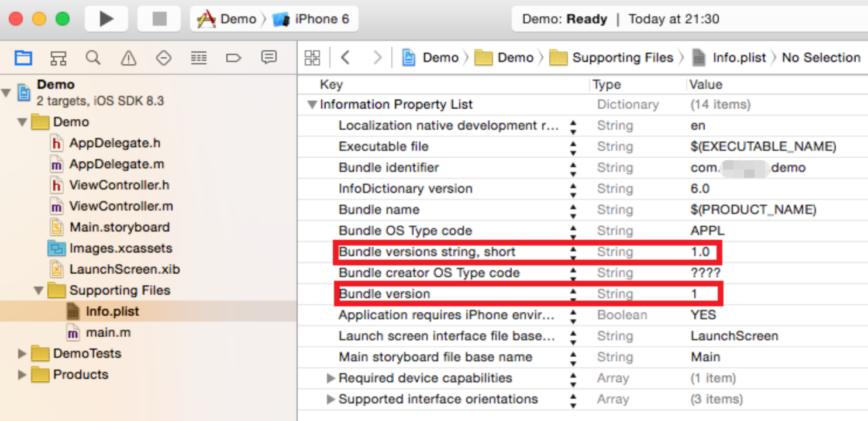The image size is (868, 421).
Task: Expand Supported interface orientations array
Action: pos(330,399)
